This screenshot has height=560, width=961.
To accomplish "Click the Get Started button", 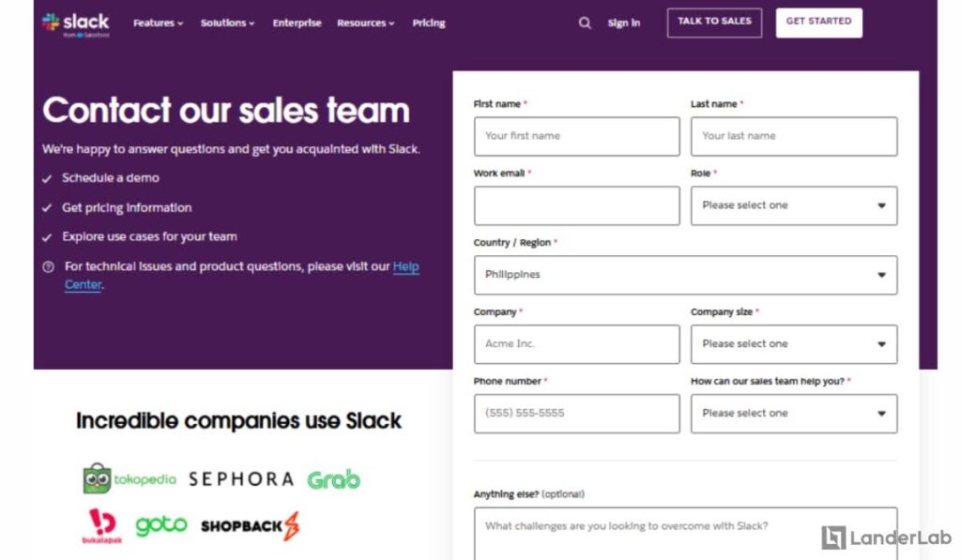I will coord(818,22).
